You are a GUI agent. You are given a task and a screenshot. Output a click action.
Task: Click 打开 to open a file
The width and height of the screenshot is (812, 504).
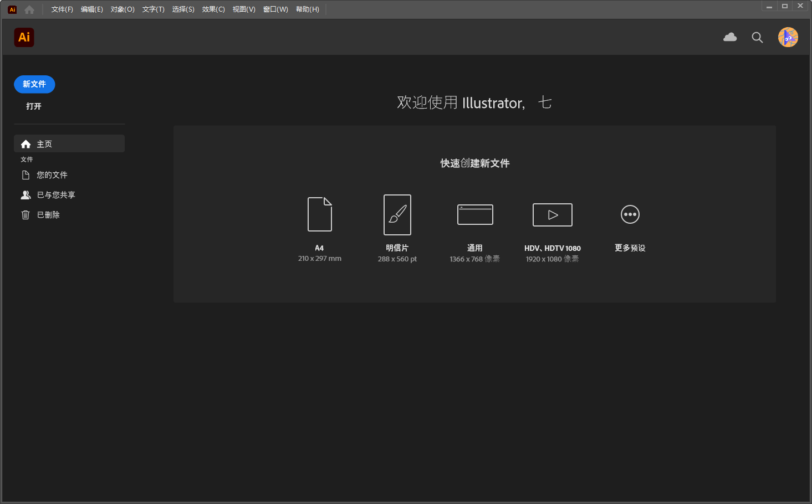click(34, 106)
